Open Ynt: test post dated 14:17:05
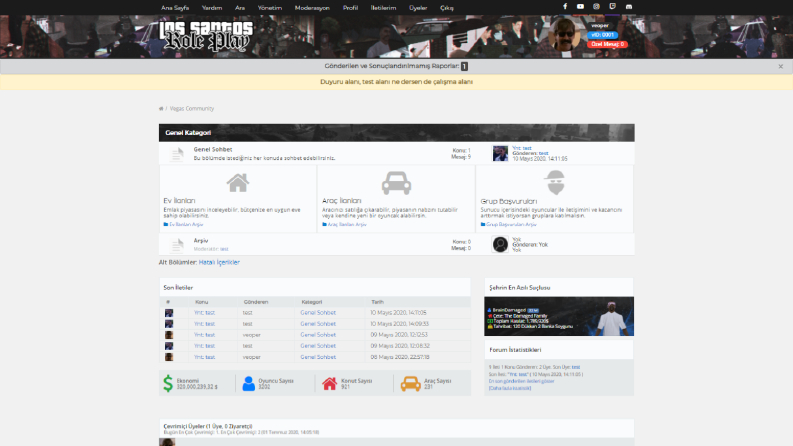Viewport: 793px width, 446px height. pos(204,313)
